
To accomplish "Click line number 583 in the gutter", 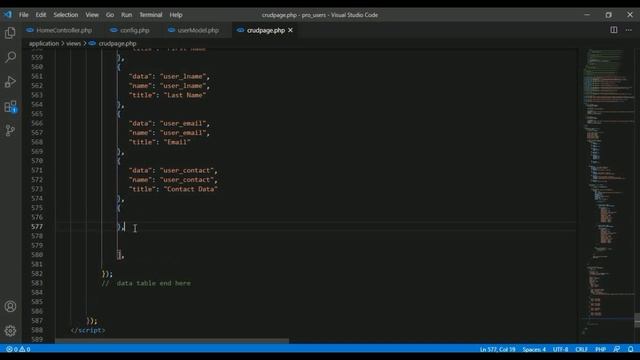I will click(x=37, y=283).
